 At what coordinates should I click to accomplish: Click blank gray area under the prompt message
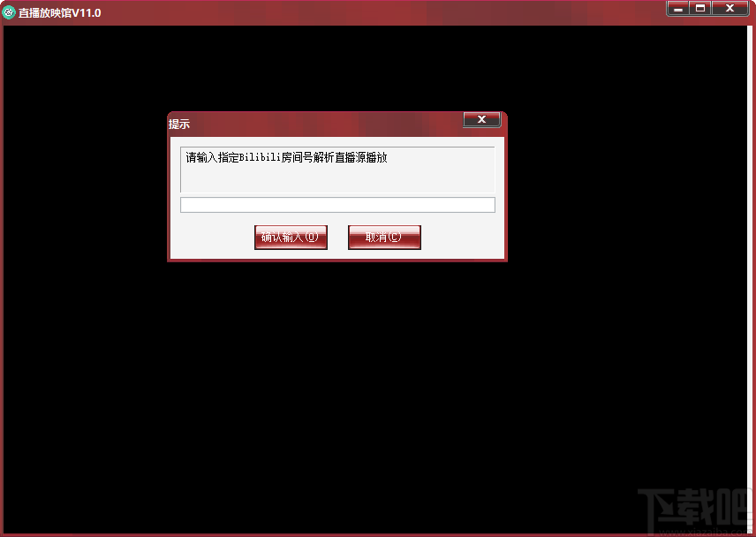337,179
